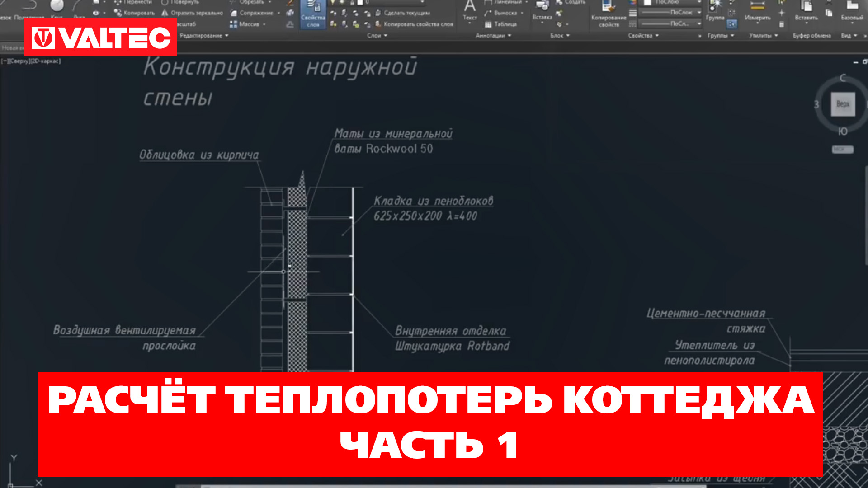This screenshot has height=488, width=868.
Task: Toggle the layer on/off lightbulb icon
Action: [333, 3]
